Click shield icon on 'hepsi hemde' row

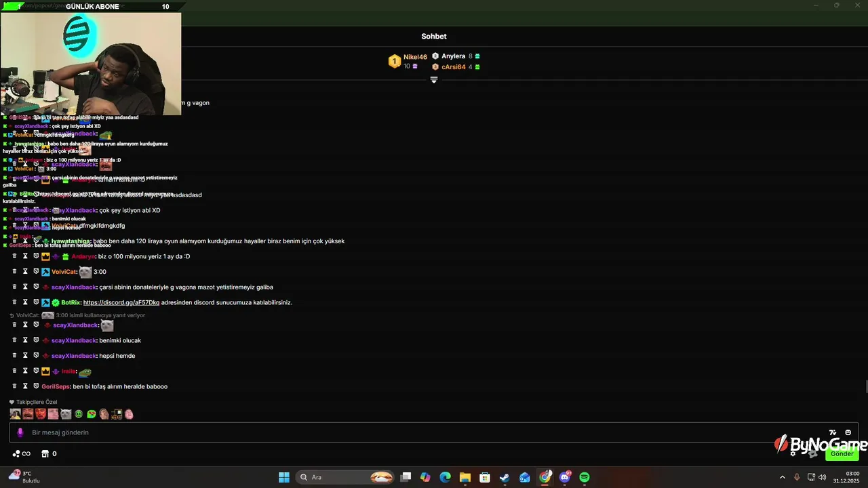(x=36, y=356)
